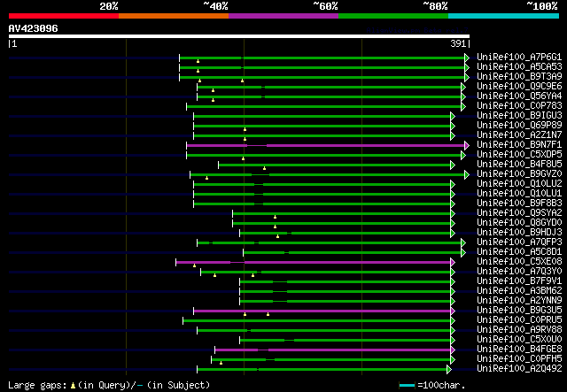The height and width of the screenshot is (392, 567).
Task: Click the "Large gaps:" legend text
Action: [37, 386]
